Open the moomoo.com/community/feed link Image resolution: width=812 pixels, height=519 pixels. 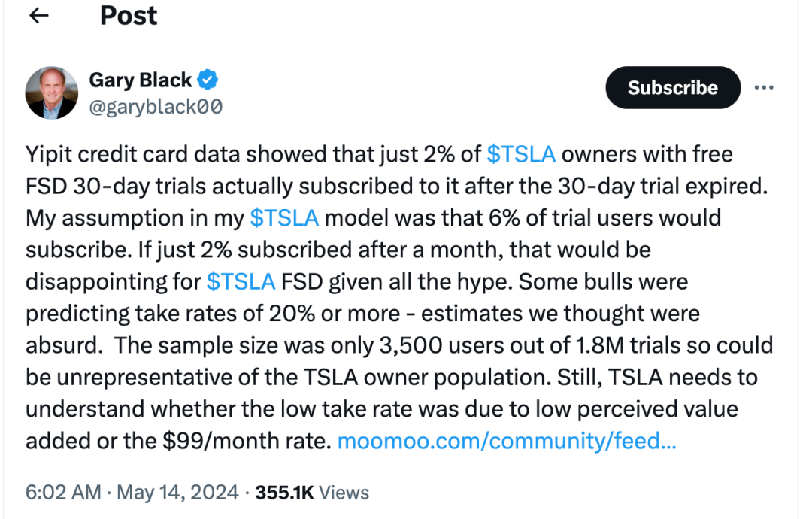point(507,440)
